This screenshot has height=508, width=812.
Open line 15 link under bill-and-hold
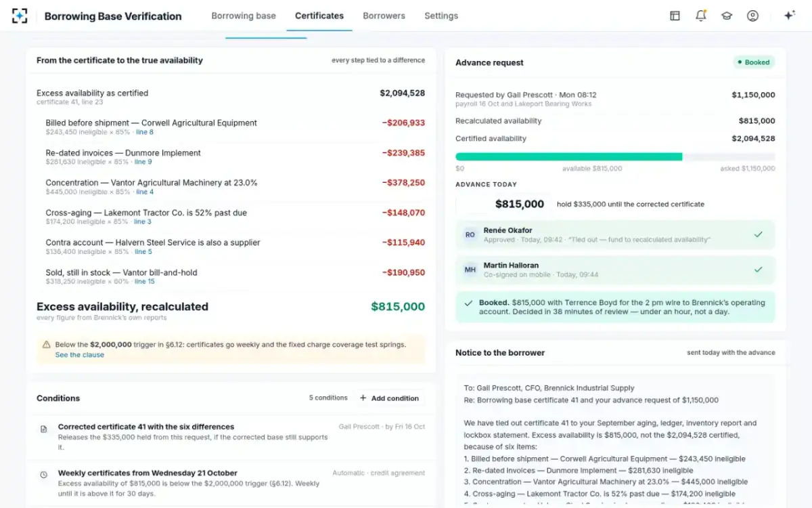145,281
